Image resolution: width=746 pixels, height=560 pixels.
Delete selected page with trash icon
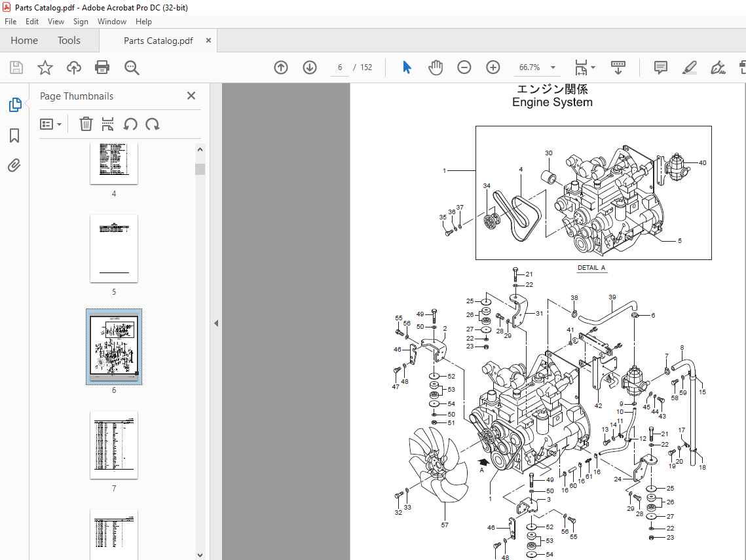coord(86,124)
